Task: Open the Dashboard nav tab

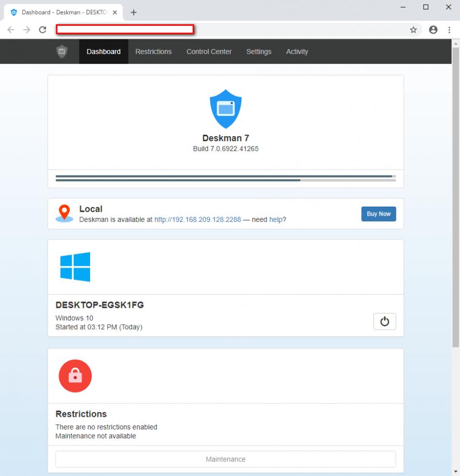Action: click(x=103, y=52)
